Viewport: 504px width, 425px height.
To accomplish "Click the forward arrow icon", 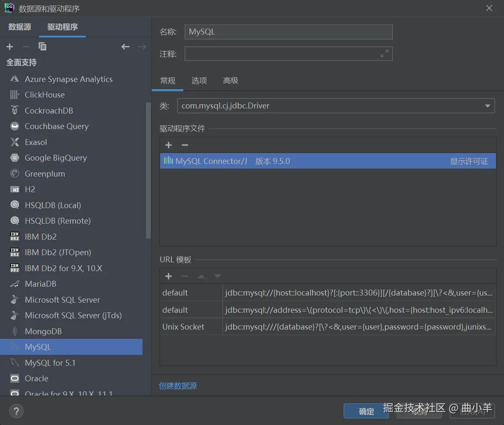I will click(x=142, y=47).
